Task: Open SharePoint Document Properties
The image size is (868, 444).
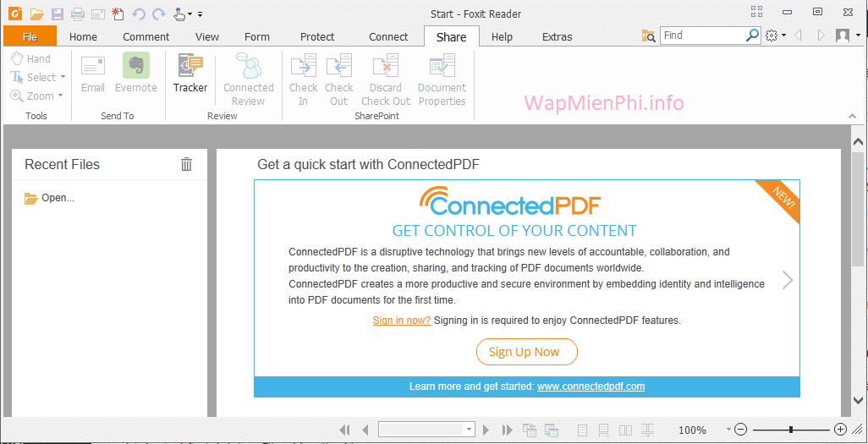Action: coord(442,79)
